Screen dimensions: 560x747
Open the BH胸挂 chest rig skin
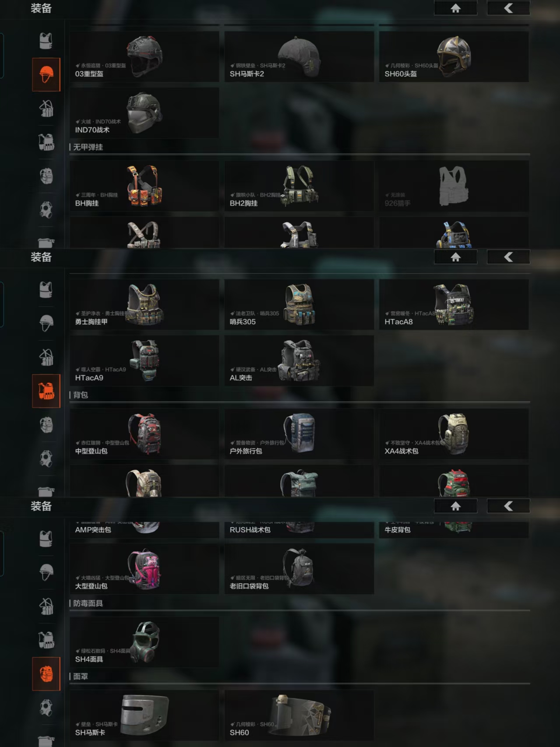(x=144, y=186)
